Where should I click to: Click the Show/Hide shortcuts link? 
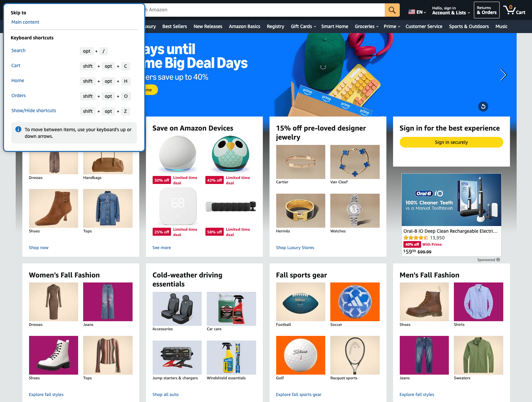(34, 111)
